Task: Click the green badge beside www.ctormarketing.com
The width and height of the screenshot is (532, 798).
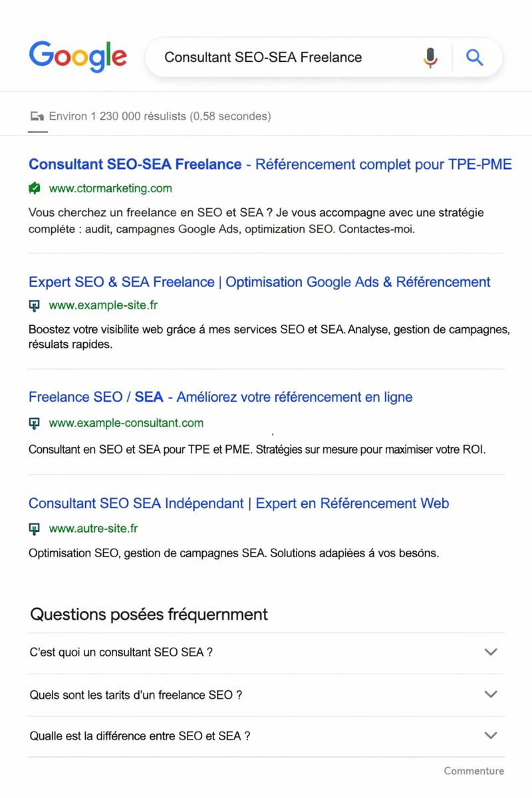Action: pos(35,188)
